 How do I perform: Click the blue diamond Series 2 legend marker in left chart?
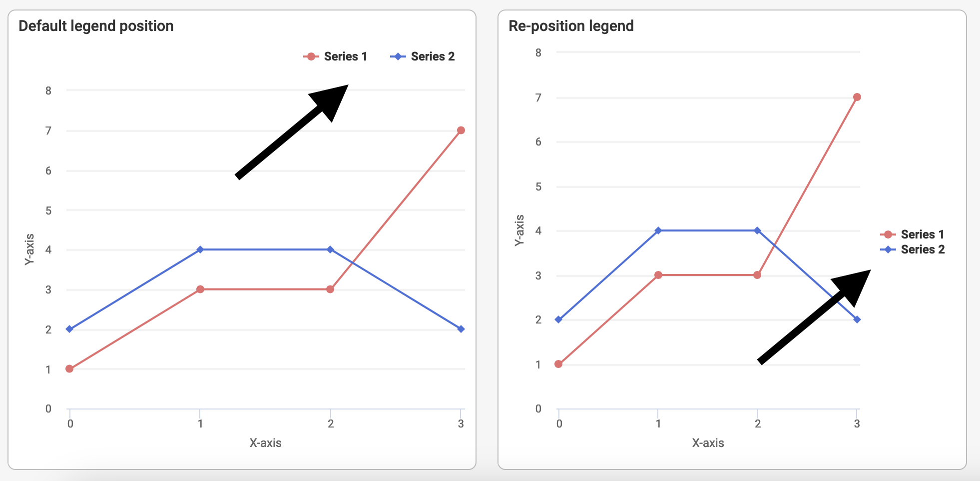point(398,56)
